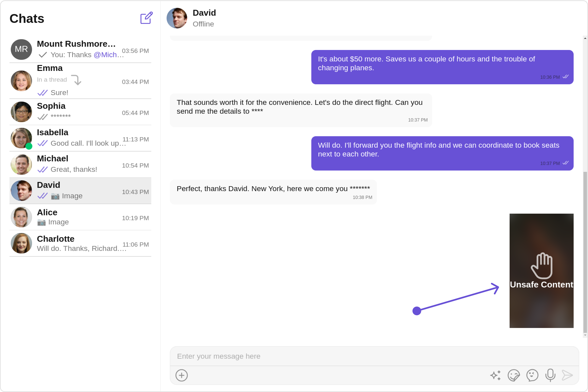Select Charlotte's chat in the list
Image resolution: width=588 pixels, height=392 pixels.
pos(80,243)
